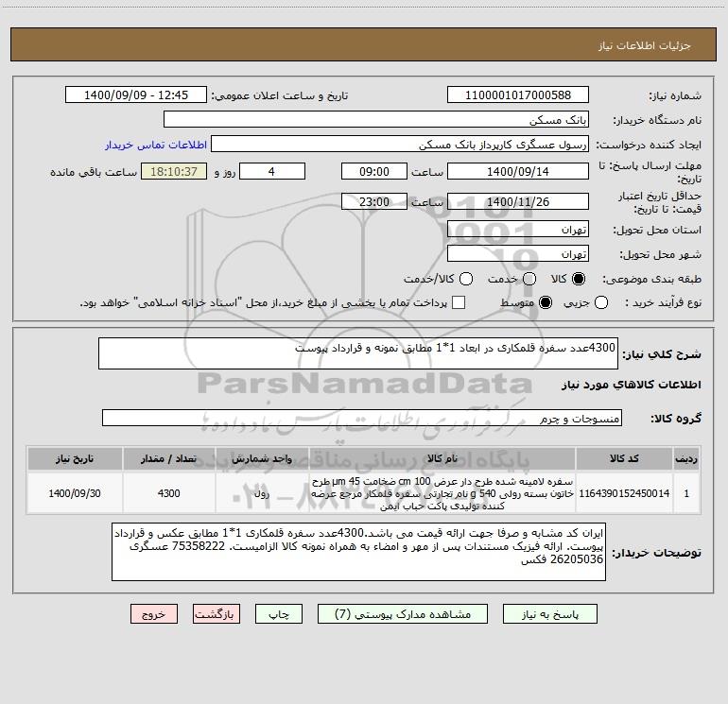Click the general need description text box
This screenshot has width=728, height=704.
point(358,353)
